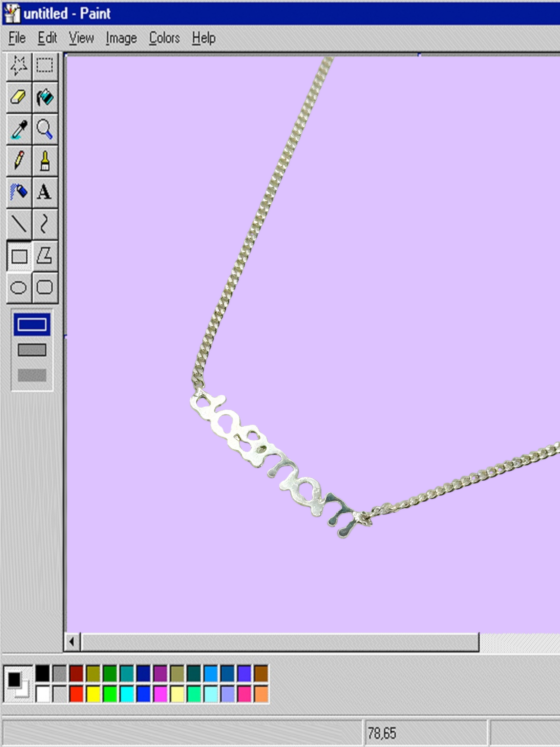Image resolution: width=560 pixels, height=747 pixels.
Task: Pick the Fill With Color bucket tool
Action: point(45,97)
